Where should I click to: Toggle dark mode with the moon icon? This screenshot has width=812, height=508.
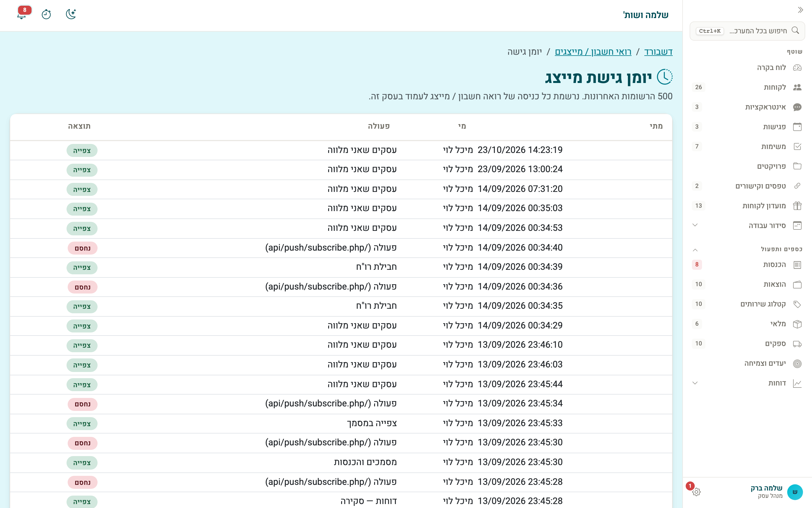71,14
